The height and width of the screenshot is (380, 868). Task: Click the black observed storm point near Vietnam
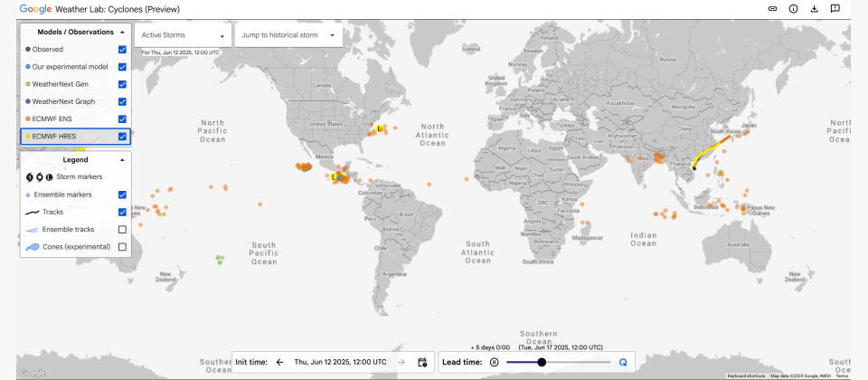(694, 168)
